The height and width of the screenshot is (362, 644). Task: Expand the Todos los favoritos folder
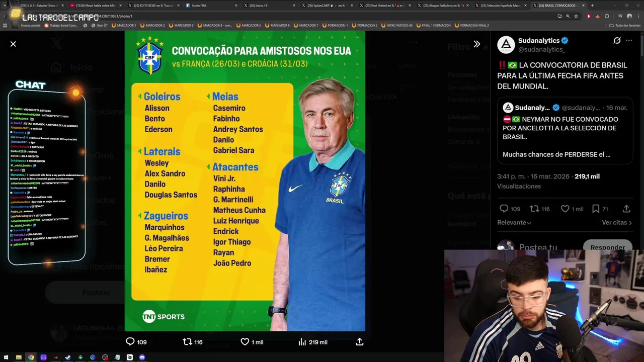625,25
